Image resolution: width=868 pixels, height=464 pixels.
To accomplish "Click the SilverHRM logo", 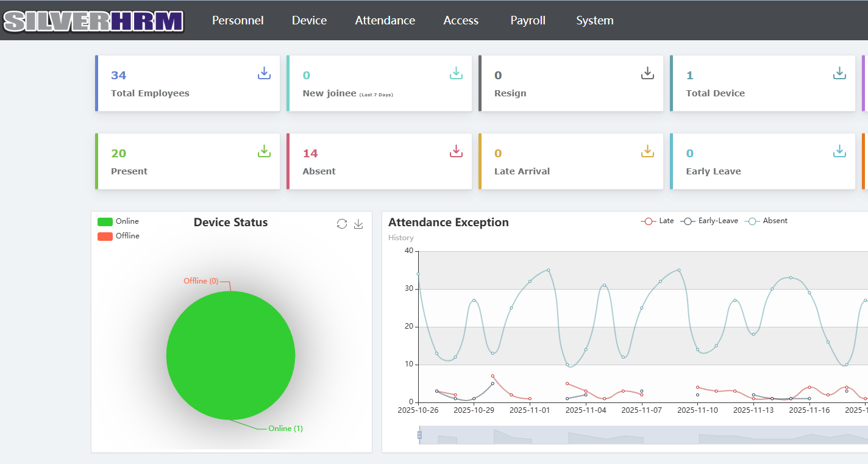I will 93,21.
